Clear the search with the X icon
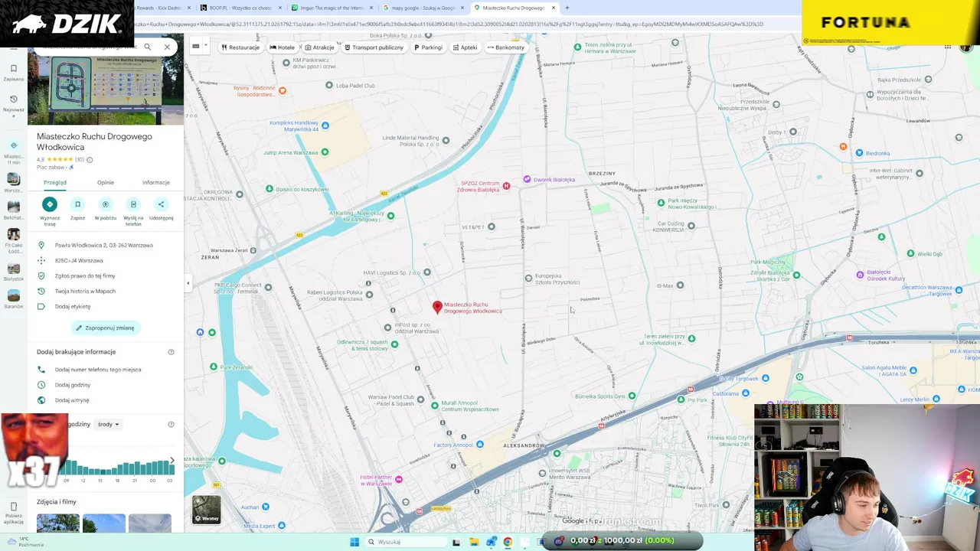Viewport: 980px width, 551px height. 167,47
